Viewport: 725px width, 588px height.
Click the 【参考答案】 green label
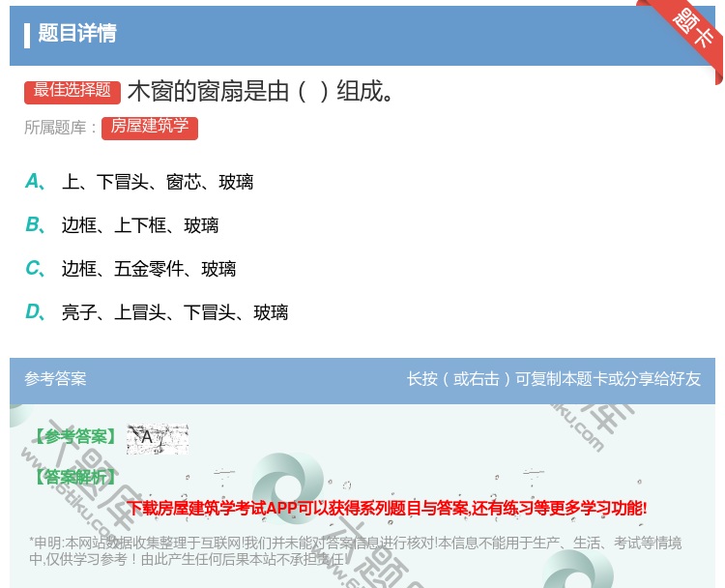[x=75, y=436]
